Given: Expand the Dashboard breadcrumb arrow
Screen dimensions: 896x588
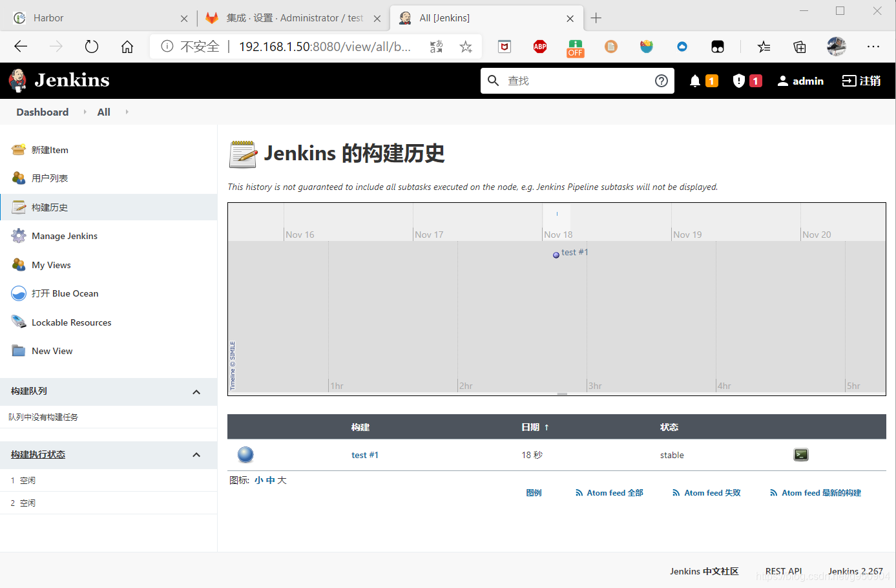Looking at the screenshot, I should (x=85, y=112).
